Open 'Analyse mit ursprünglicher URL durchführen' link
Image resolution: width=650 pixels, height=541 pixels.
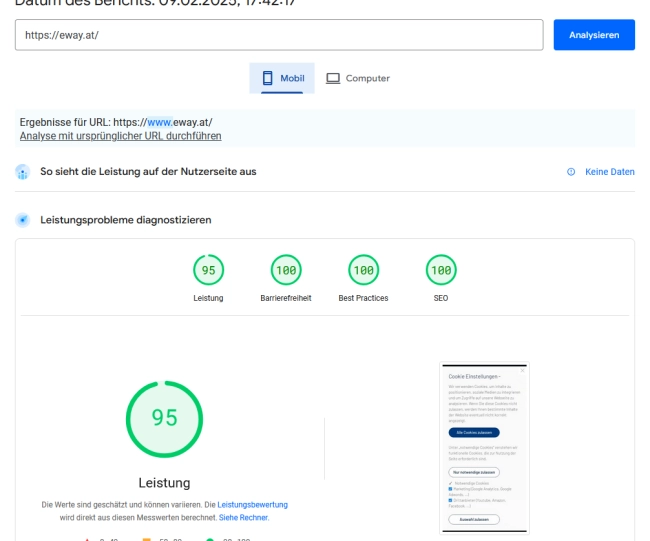coord(120,135)
